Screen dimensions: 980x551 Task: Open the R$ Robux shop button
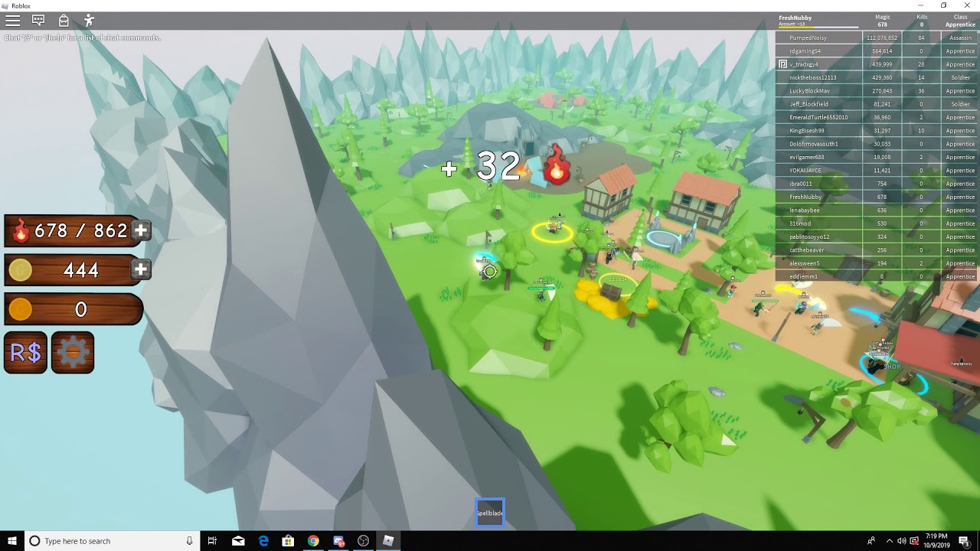click(x=25, y=353)
